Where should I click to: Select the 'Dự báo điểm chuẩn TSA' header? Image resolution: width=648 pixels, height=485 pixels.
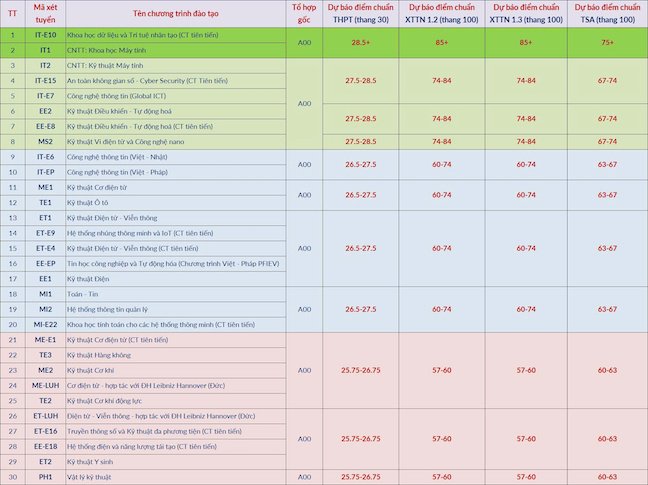pyautogui.click(x=608, y=14)
